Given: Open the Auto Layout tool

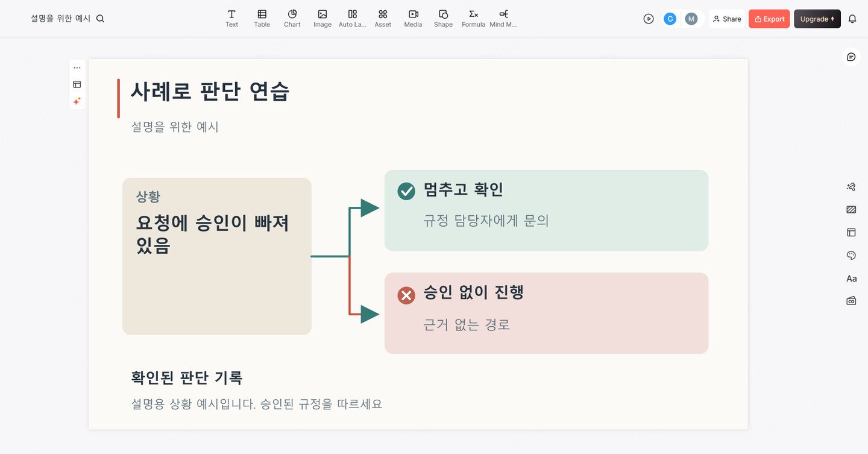Looking at the screenshot, I should point(353,19).
